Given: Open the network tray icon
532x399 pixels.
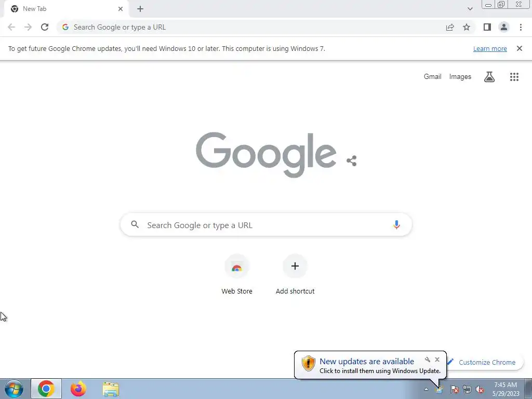Looking at the screenshot, I should 467,390.
